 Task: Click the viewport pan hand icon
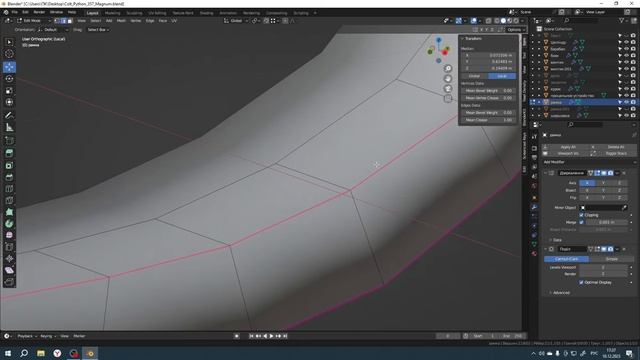point(448,79)
